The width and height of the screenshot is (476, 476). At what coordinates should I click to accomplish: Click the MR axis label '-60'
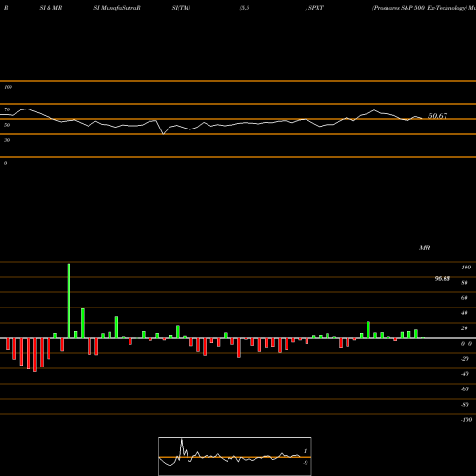pyautogui.click(x=465, y=389)
